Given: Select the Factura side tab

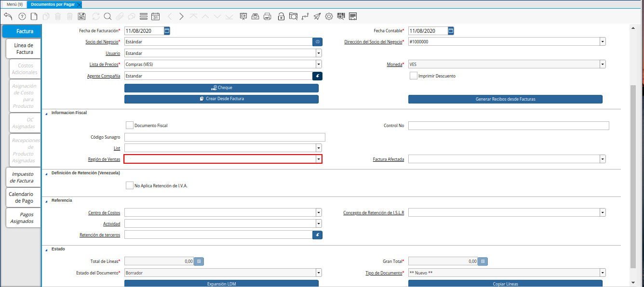Looking at the screenshot, I should [x=22, y=31].
